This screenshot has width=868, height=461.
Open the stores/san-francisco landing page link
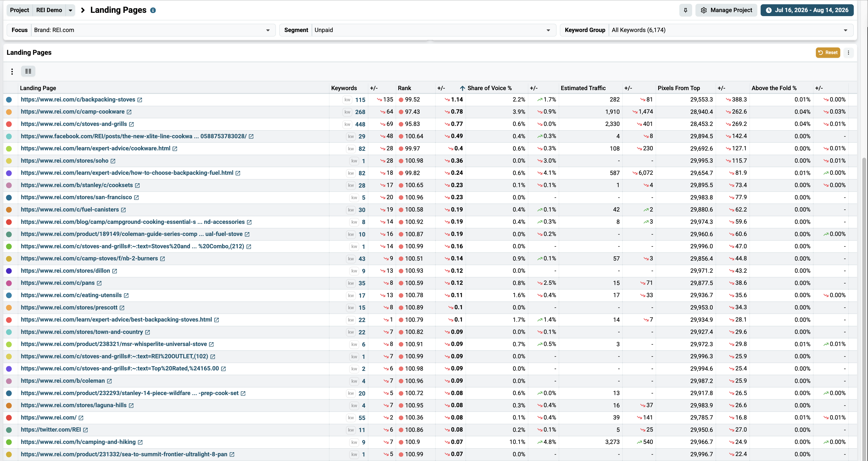(77, 197)
